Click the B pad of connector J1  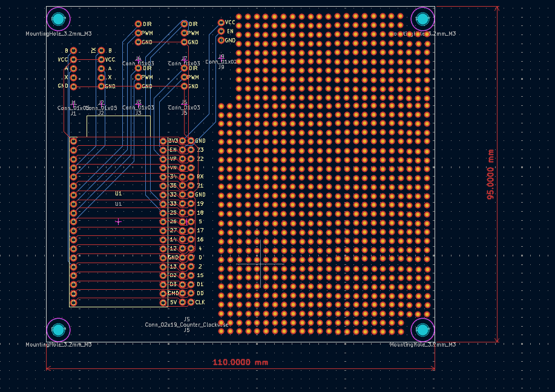pos(73,51)
